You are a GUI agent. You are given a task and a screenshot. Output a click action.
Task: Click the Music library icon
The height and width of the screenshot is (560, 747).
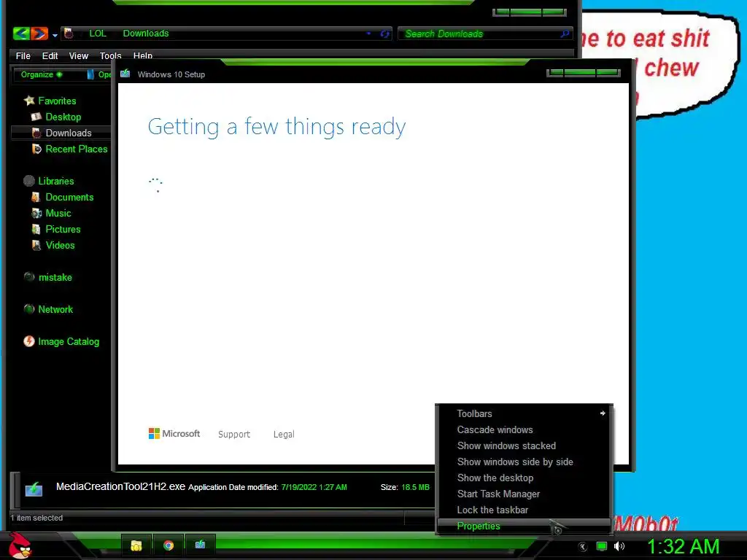(36, 214)
